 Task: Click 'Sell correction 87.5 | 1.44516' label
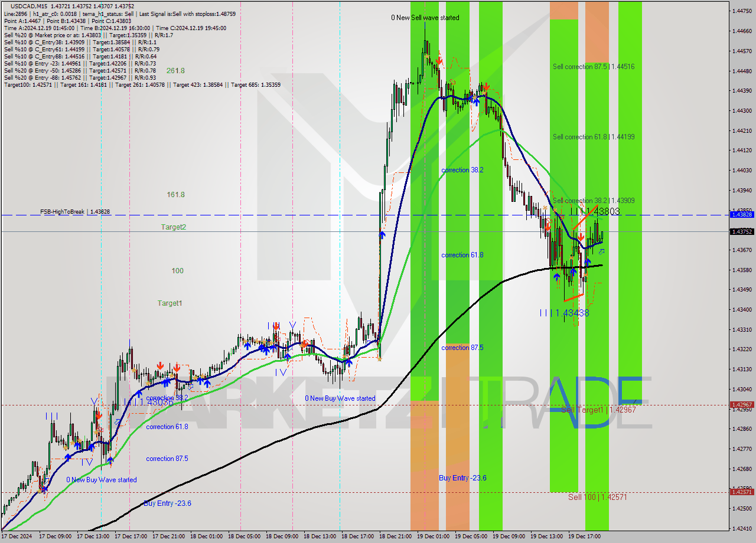coord(594,67)
